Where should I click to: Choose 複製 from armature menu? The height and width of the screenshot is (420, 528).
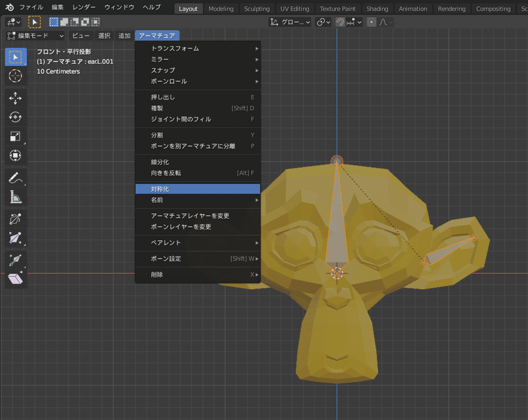(x=197, y=108)
